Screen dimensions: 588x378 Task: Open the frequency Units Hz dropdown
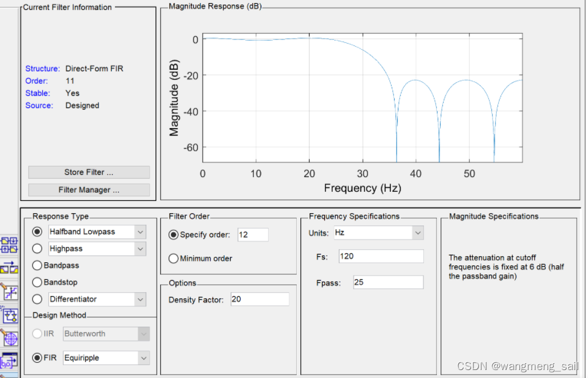click(418, 233)
